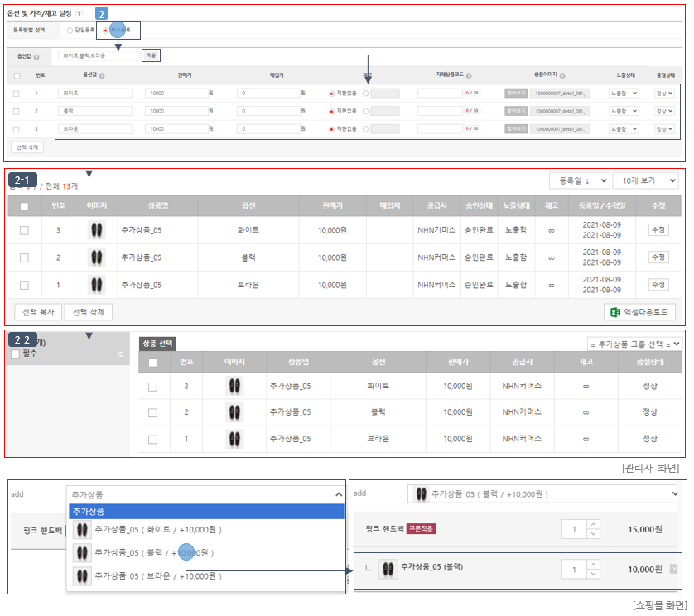
Task: Click help icon beside 상품이미지 header
Action: pyautogui.click(x=562, y=75)
